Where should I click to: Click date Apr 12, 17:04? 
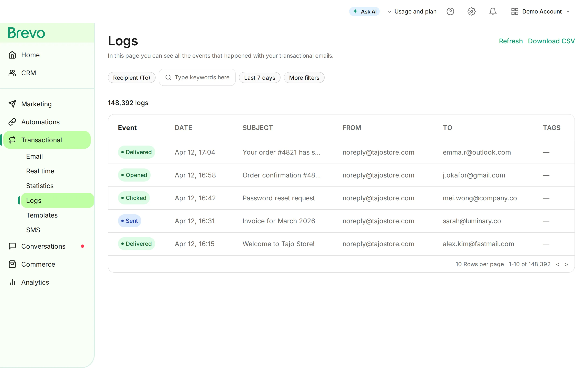195,152
